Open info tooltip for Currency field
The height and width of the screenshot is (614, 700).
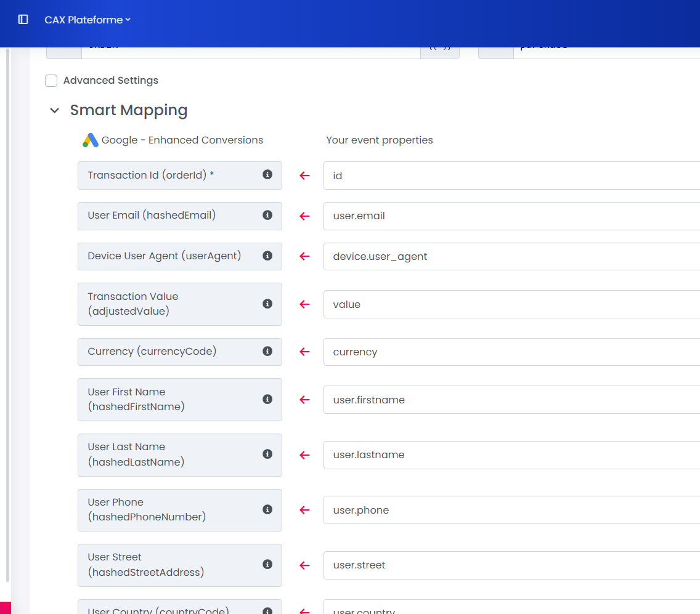coord(267,351)
